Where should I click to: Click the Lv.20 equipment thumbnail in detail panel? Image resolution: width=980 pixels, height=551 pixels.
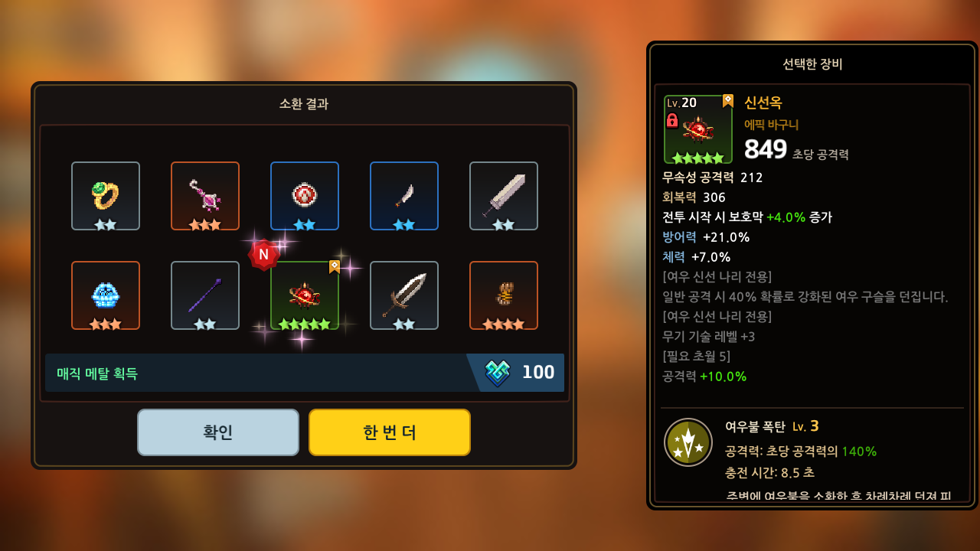click(x=698, y=129)
